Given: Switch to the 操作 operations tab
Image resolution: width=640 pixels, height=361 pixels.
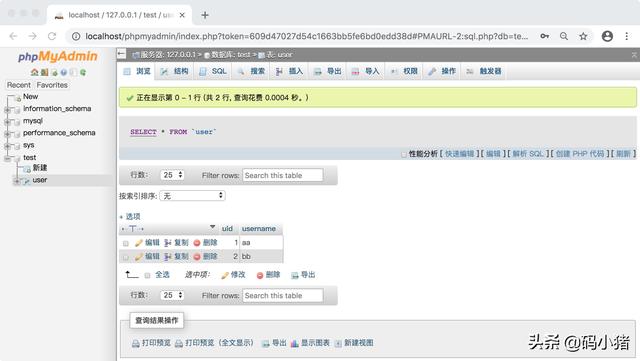Looking at the screenshot, I should (x=442, y=71).
